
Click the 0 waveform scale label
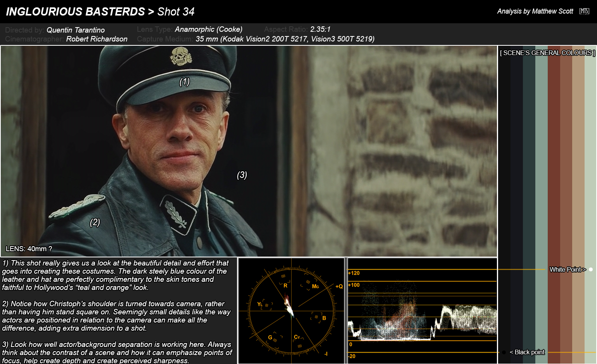(x=351, y=344)
